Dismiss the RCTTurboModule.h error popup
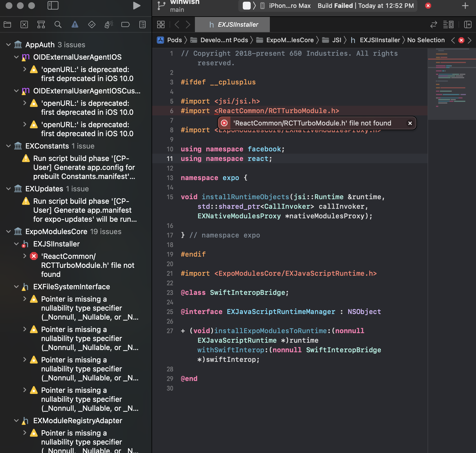Screen dimensions: 476x453 (x=410, y=123)
